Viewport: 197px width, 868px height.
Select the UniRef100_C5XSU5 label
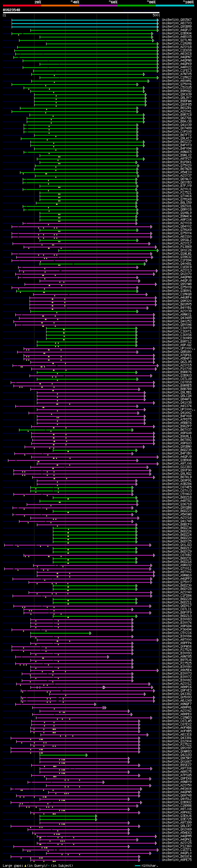click(177, 88)
